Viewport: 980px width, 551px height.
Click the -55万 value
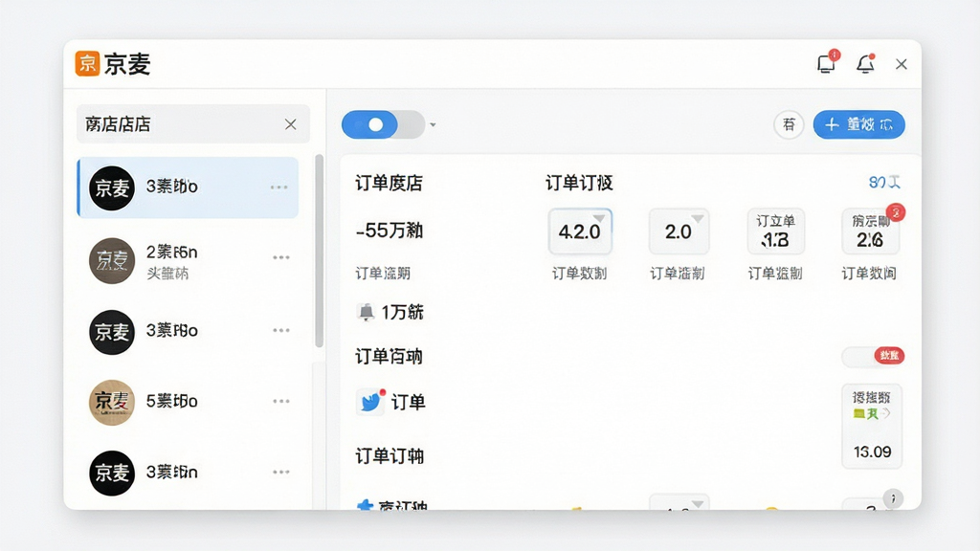390,231
